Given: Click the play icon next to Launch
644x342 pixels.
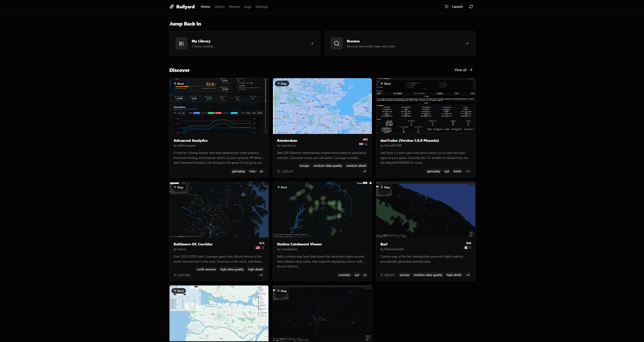Looking at the screenshot, I should tap(447, 6).
